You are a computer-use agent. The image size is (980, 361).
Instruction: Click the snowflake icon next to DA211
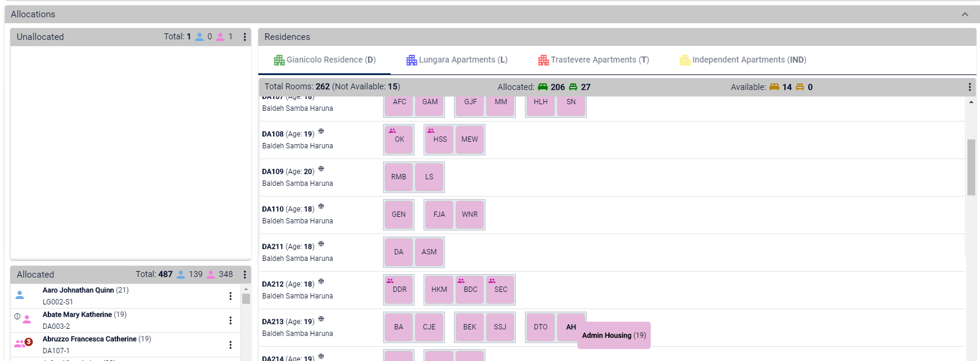[321, 244]
